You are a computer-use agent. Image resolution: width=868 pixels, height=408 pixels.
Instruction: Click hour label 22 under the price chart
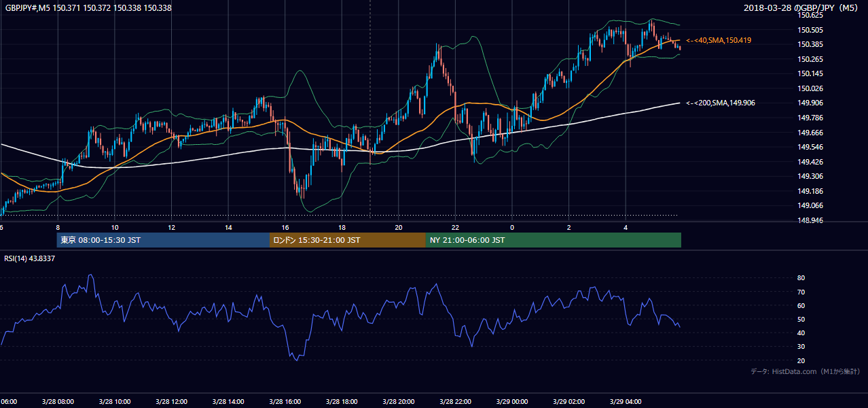coord(455,228)
